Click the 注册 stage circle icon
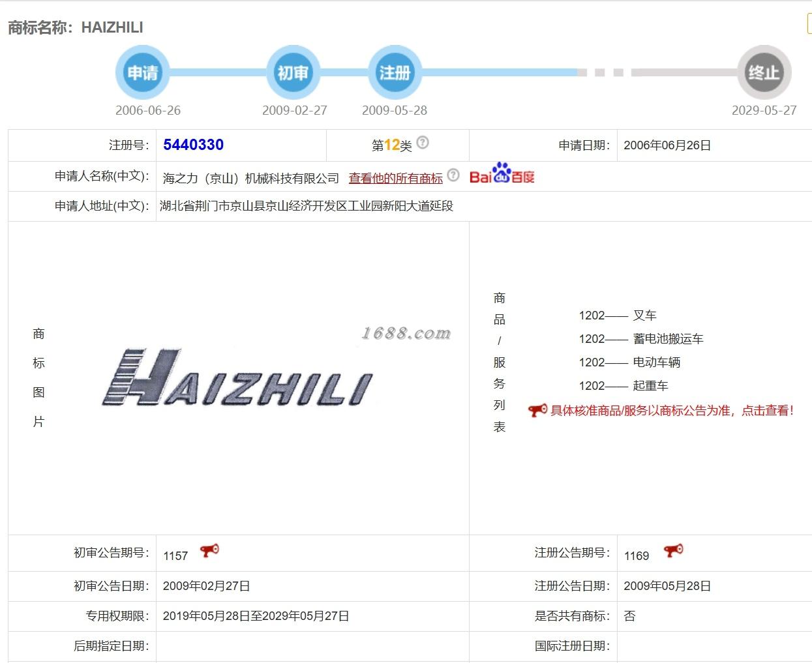Viewport: 812px width, 663px height. coord(395,72)
